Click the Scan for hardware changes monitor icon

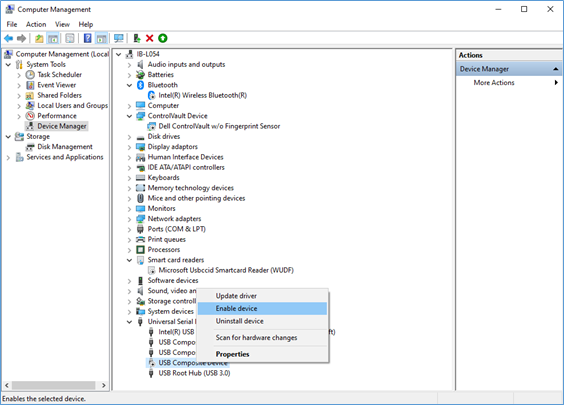118,38
